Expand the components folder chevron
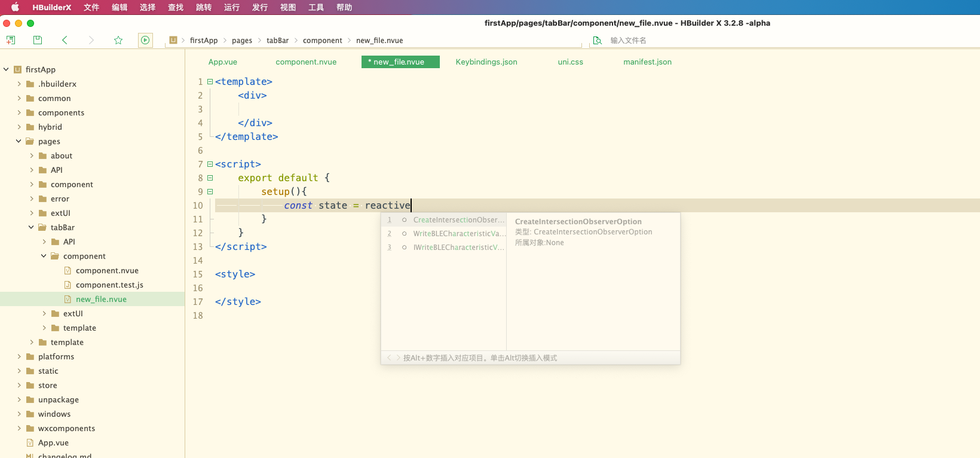Image resolution: width=980 pixels, height=458 pixels. click(19, 112)
